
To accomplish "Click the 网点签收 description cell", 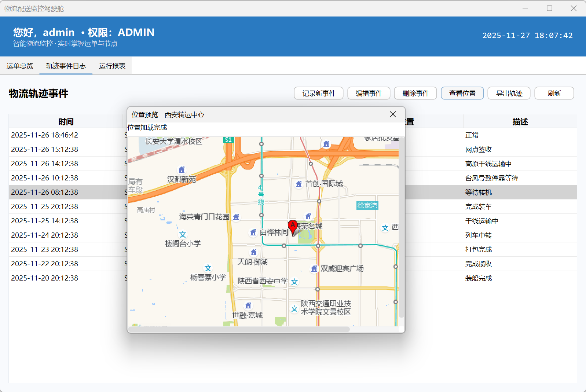I will click(x=520, y=149).
